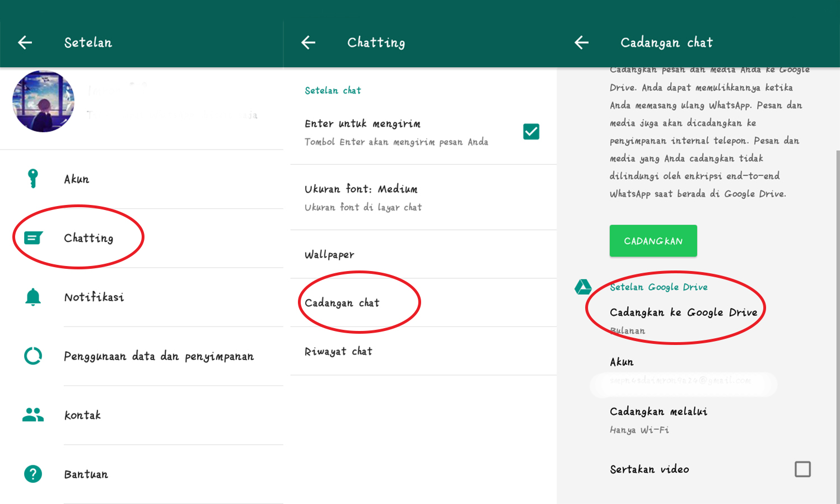
Task: Open Akun settings in Setelan
Action: click(142, 179)
